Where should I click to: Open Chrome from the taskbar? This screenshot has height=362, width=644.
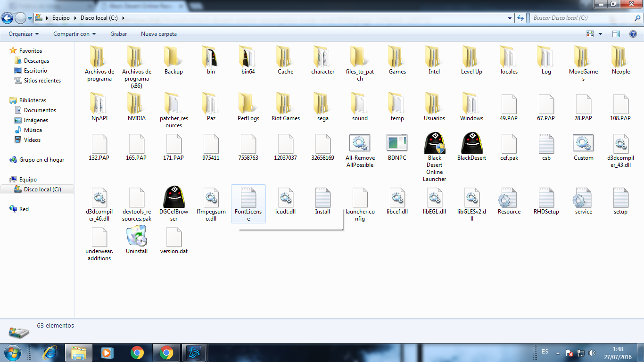(137, 353)
